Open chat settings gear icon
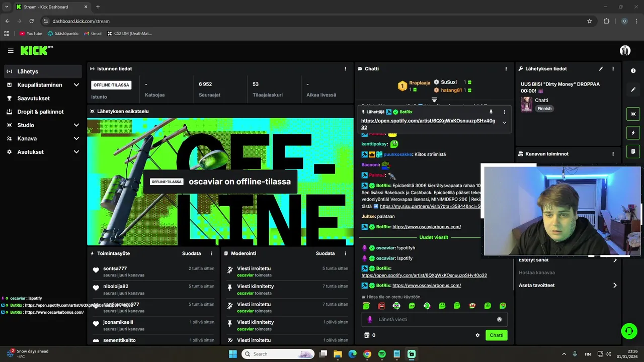 [x=477, y=335]
